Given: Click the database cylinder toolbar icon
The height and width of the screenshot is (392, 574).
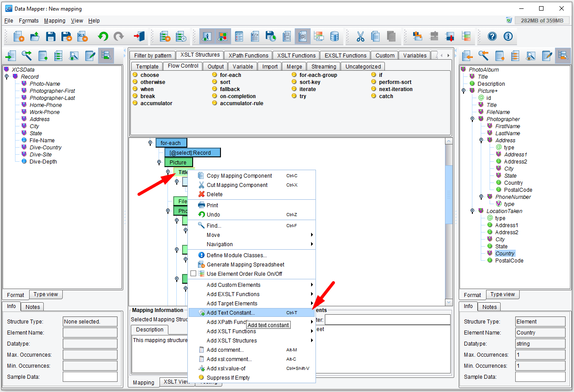Looking at the screenshot, I should (x=335, y=36).
